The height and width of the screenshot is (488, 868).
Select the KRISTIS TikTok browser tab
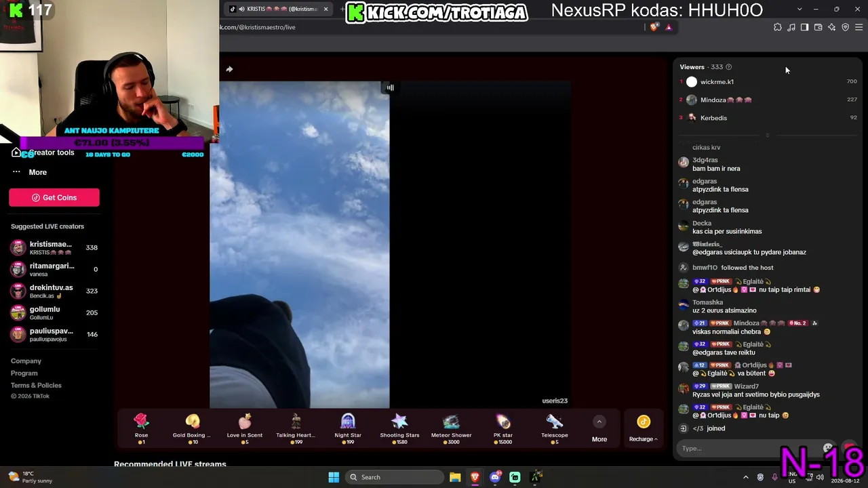point(278,9)
